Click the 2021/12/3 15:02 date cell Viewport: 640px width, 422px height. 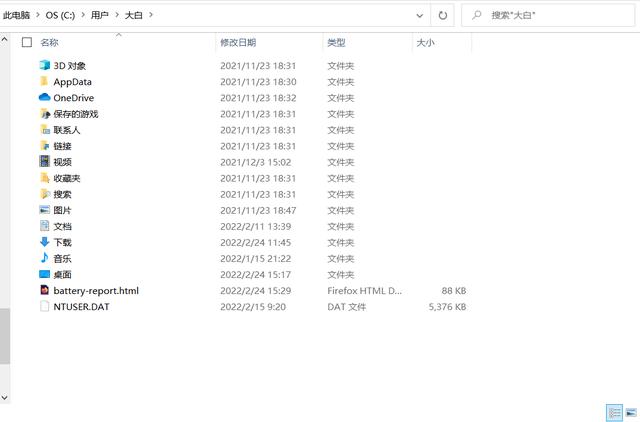(256, 162)
